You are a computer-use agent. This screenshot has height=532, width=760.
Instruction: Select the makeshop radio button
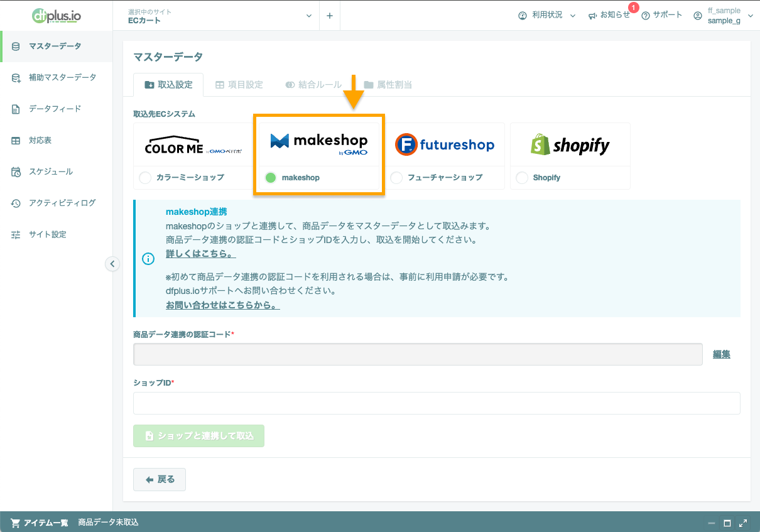point(271,178)
